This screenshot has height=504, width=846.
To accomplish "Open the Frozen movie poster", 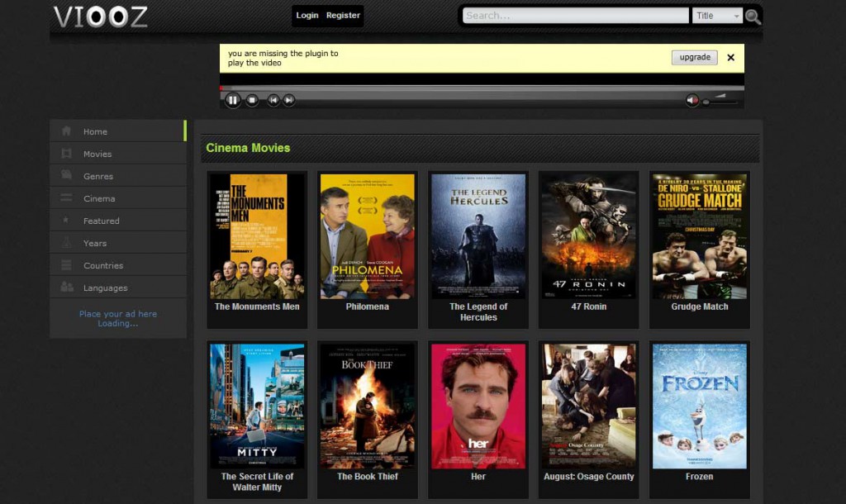I will point(699,406).
